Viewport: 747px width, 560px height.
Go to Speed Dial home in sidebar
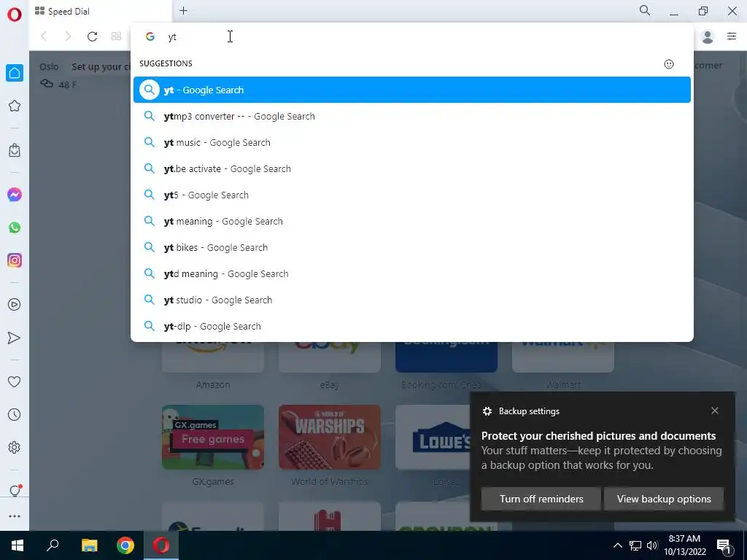15,73
